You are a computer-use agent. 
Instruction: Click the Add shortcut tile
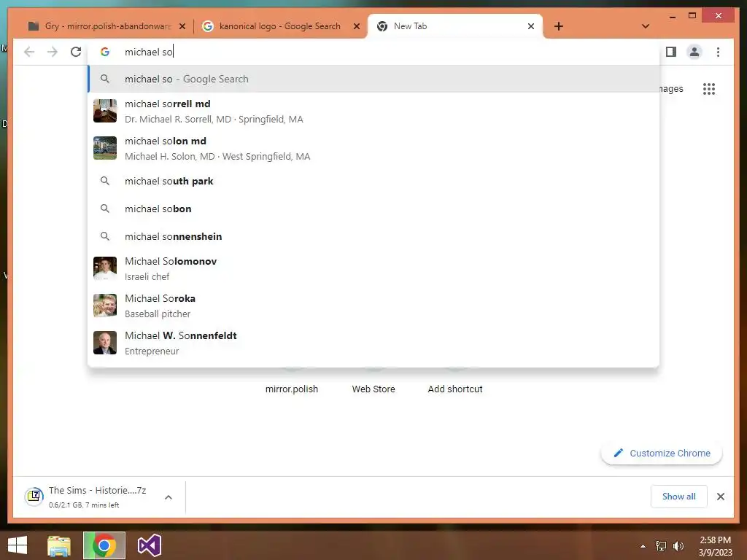[x=455, y=389]
